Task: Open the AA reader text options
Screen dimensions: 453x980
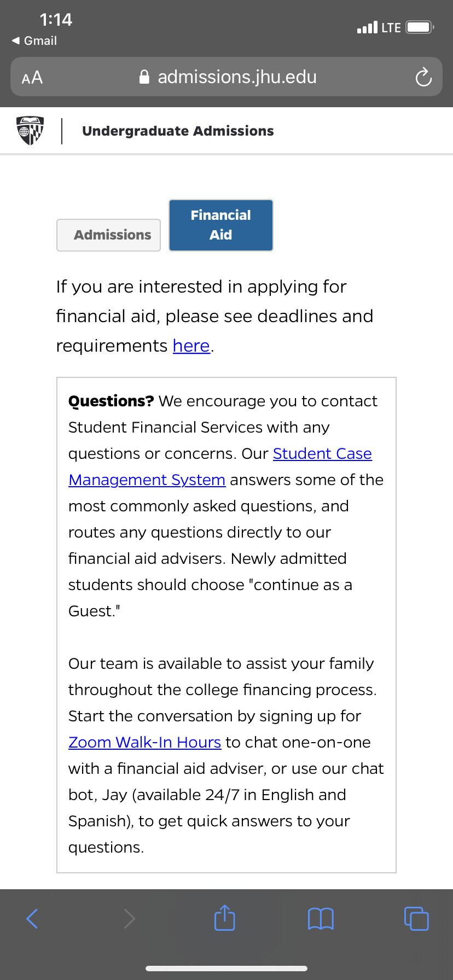Action: (x=32, y=78)
